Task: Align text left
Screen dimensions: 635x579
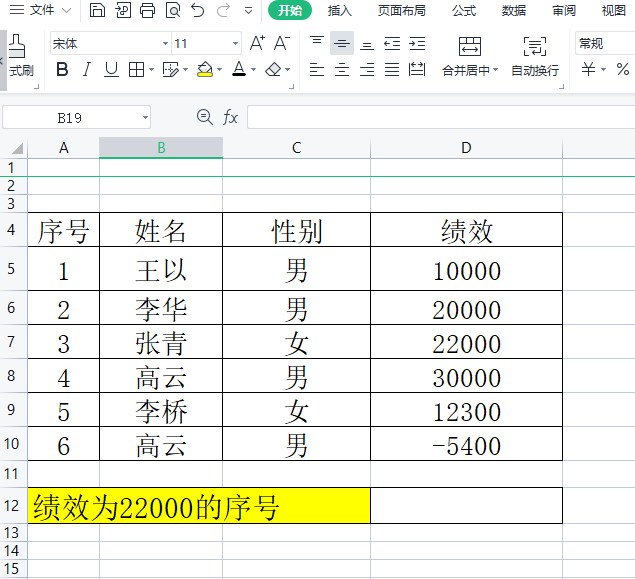Action: tap(317, 70)
